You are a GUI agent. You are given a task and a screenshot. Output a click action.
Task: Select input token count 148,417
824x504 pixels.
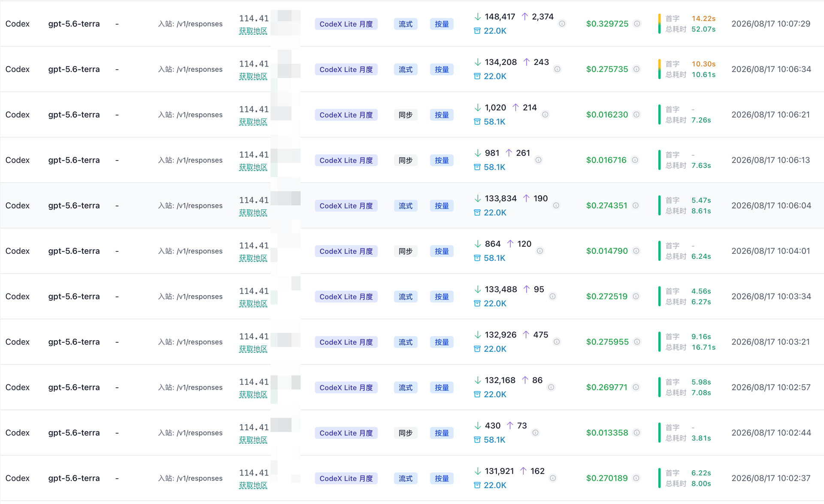click(x=500, y=17)
